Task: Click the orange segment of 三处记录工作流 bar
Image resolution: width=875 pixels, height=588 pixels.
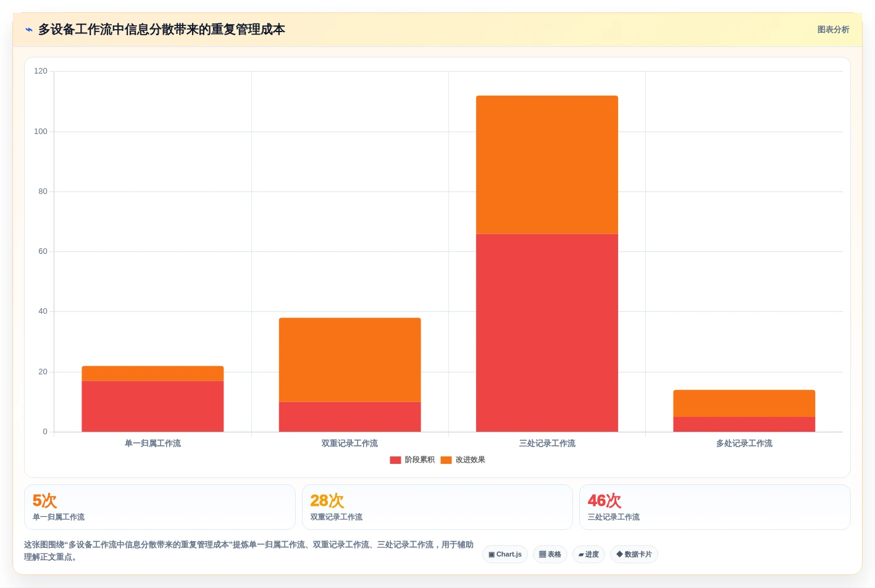Action: [x=547, y=164]
